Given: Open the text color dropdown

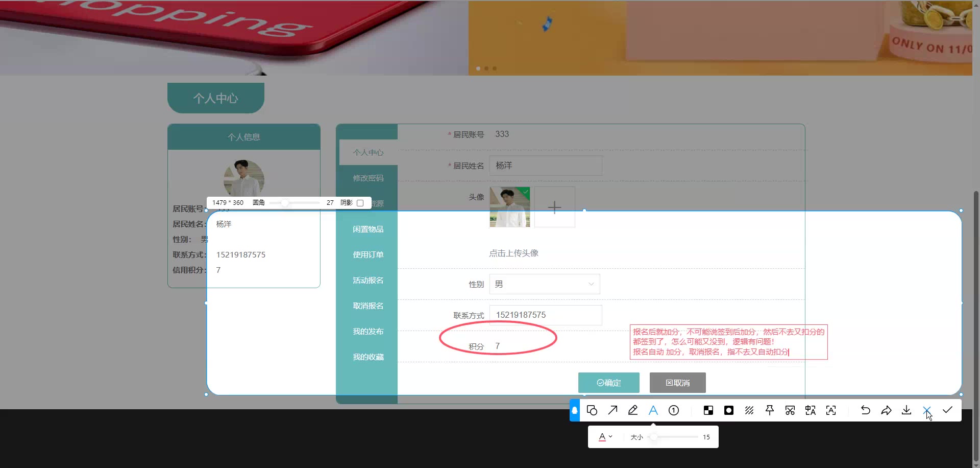Looking at the screenshot, I should 605,437.
